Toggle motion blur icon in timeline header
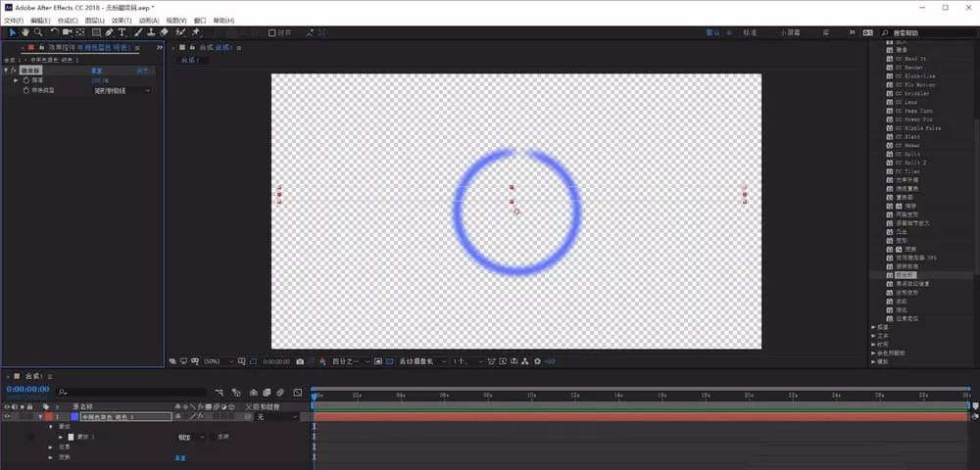 [280, 393]
